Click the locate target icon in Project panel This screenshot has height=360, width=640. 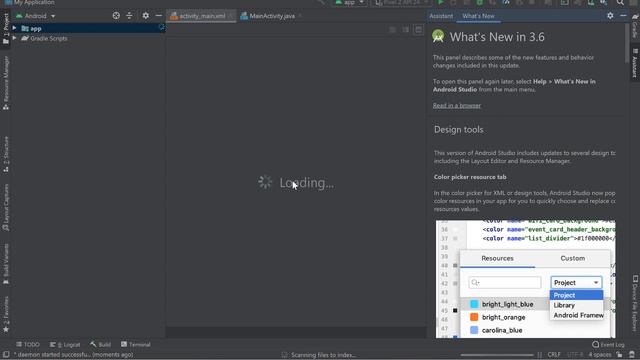[116, 16]
